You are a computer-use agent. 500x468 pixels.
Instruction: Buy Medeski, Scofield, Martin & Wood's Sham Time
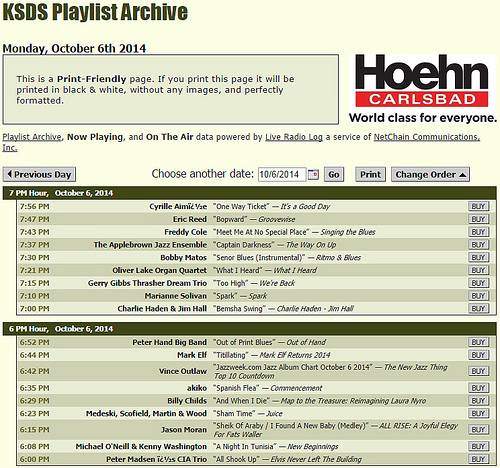[478, 413]
